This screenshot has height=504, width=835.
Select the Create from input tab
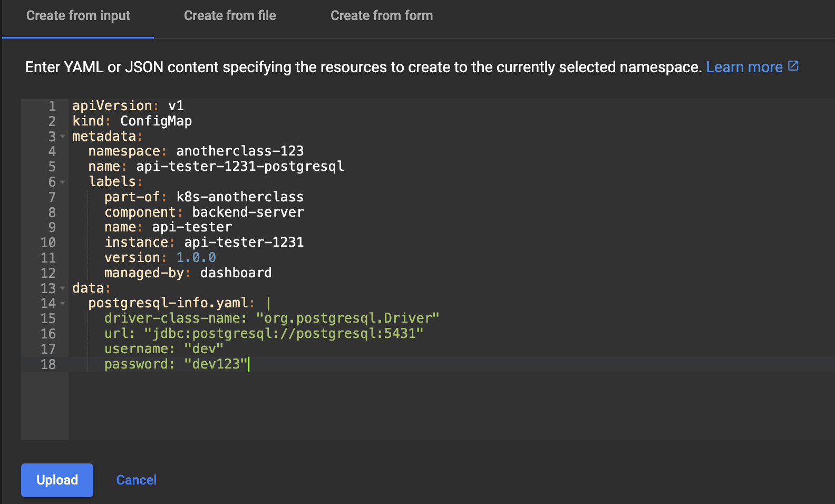[x=78, y=16]
